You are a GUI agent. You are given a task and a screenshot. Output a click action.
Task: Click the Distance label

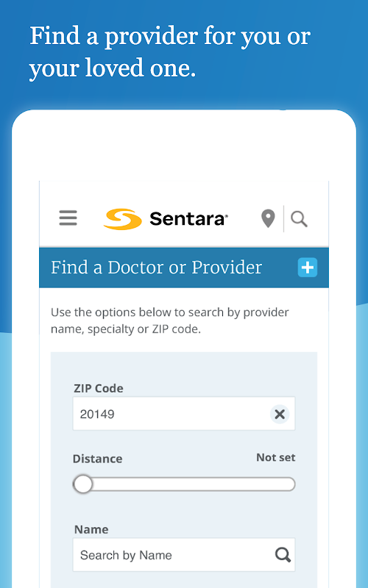[x=98, y=459]
